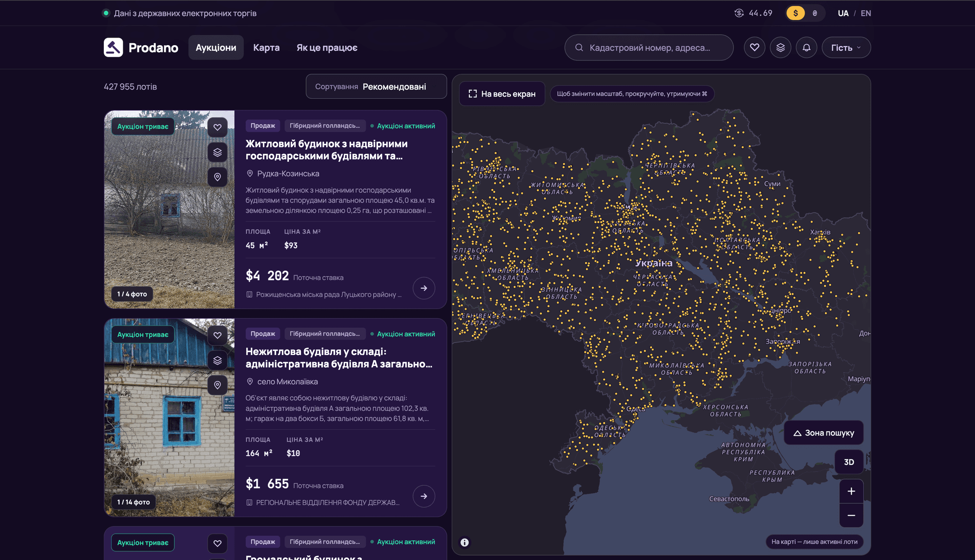This screenshot has width=975, height=560.
Task: Zoom out the map with minus button
Action: pos(851,516)
